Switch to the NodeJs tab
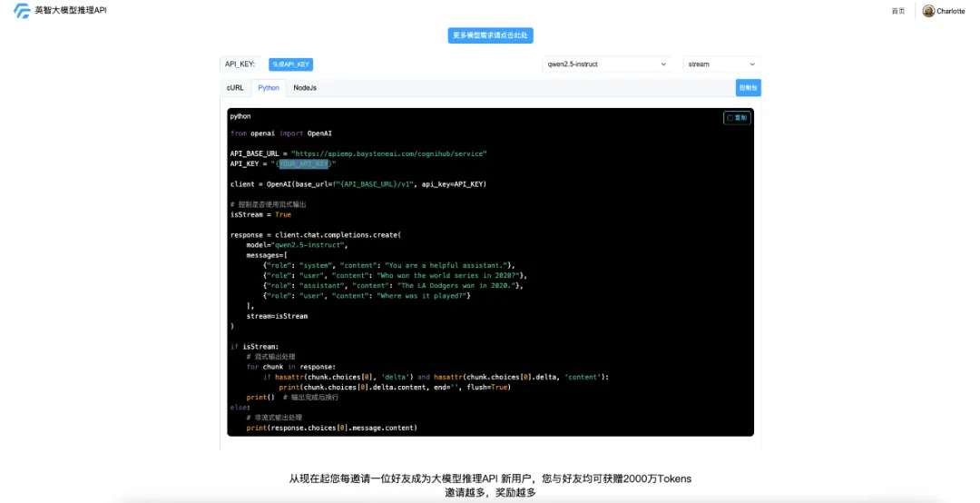 coord(305,88)
